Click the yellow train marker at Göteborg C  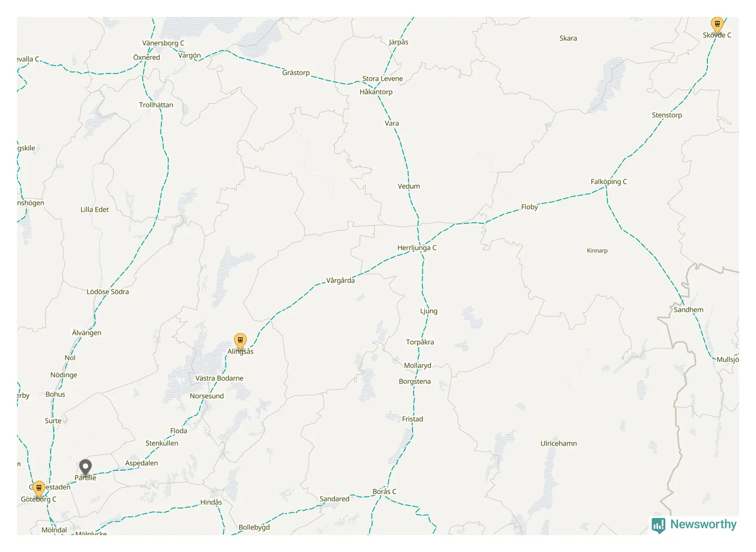(39, 489)
